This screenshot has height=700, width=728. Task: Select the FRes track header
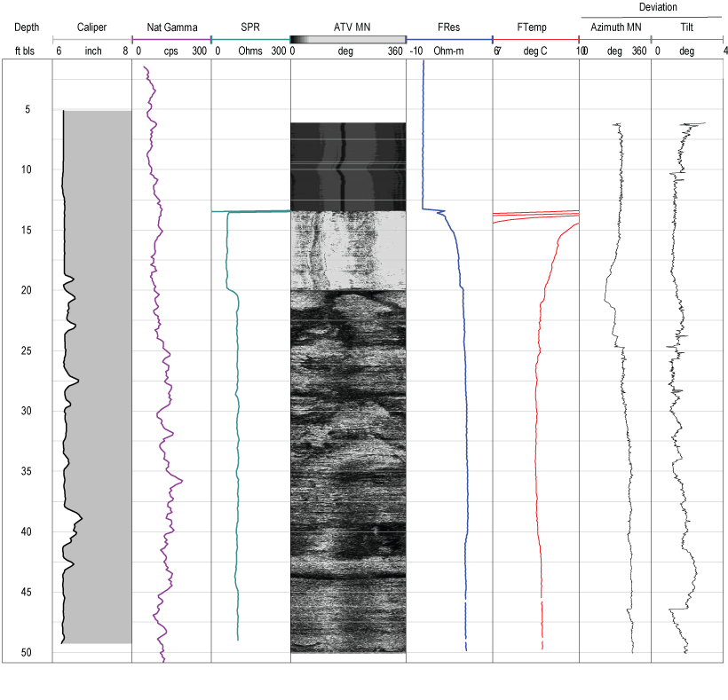(x=448, y=28)
